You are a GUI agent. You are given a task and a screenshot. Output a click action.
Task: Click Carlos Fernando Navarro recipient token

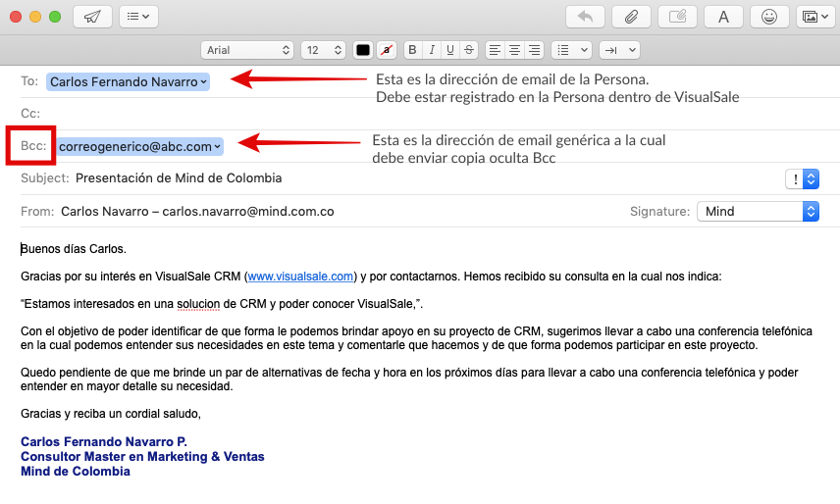(x=128, y=81)
